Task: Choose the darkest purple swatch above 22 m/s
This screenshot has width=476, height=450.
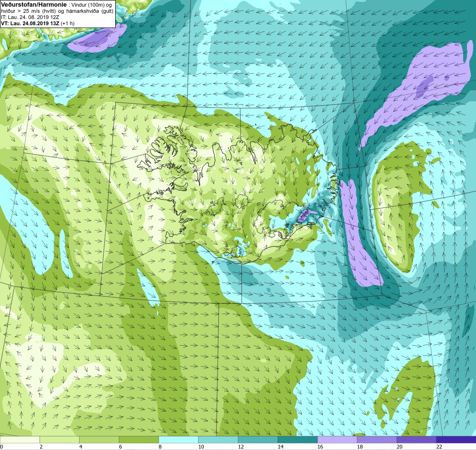Action: 456,440
